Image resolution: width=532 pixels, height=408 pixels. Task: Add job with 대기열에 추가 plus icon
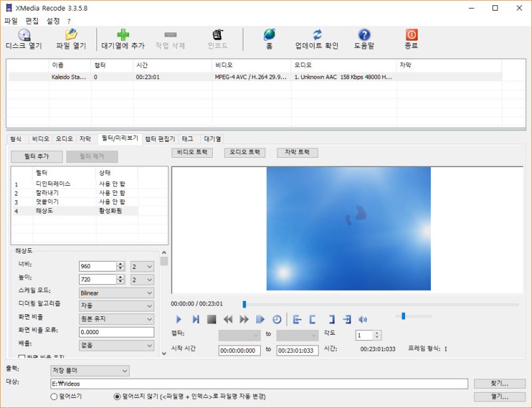123,35
